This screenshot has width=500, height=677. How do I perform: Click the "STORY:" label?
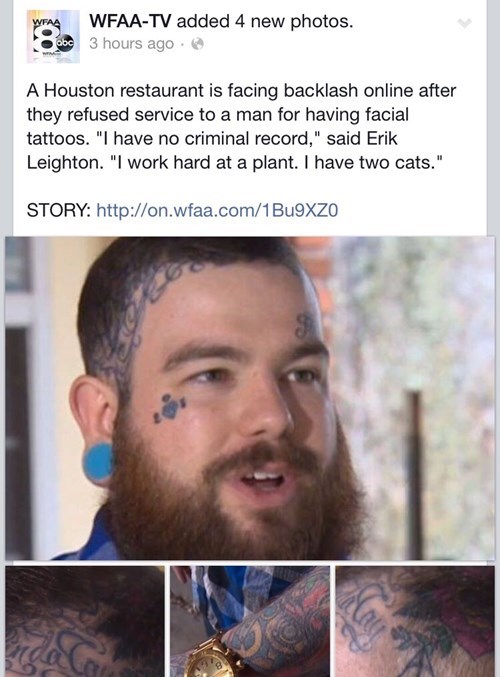click(59, 210)
